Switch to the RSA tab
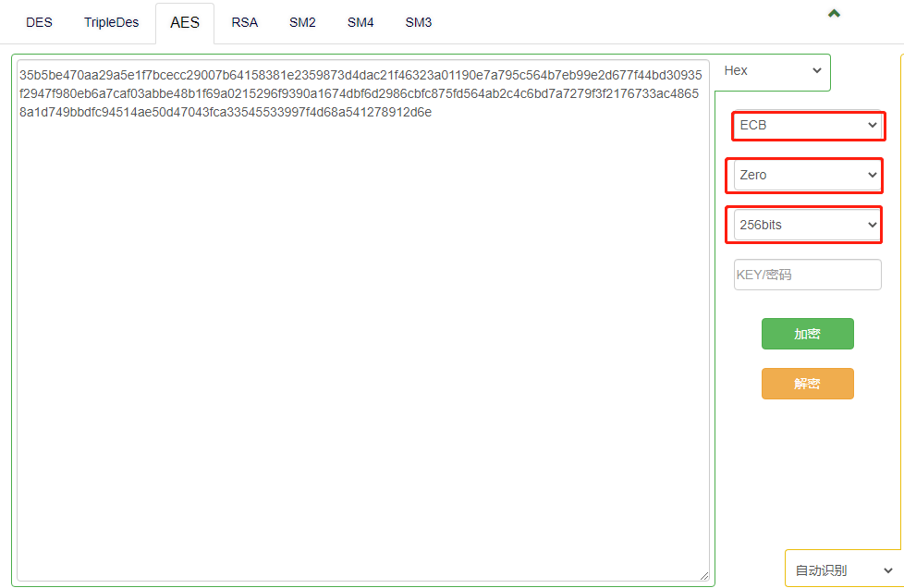This screenshot has width=904, height=588. point(244,22)
